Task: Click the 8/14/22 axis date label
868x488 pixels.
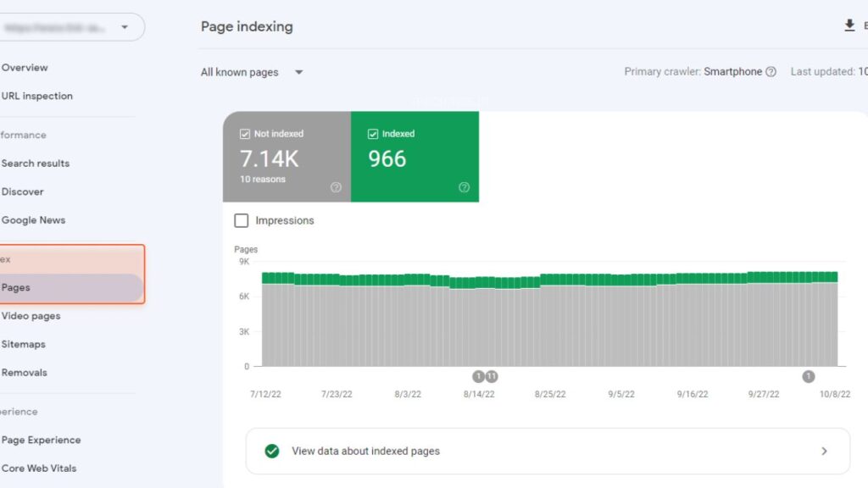Action: point(479,395)
